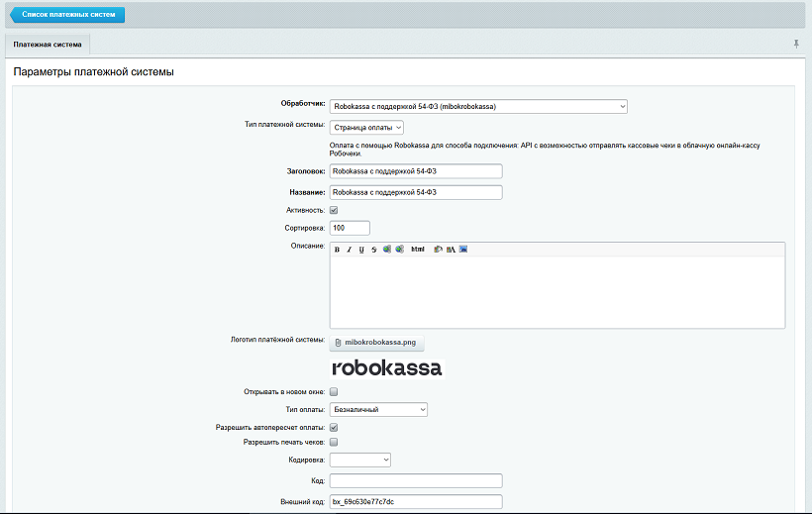
Task: Apply underline formatting in description editor
Action: coord(361,250)
